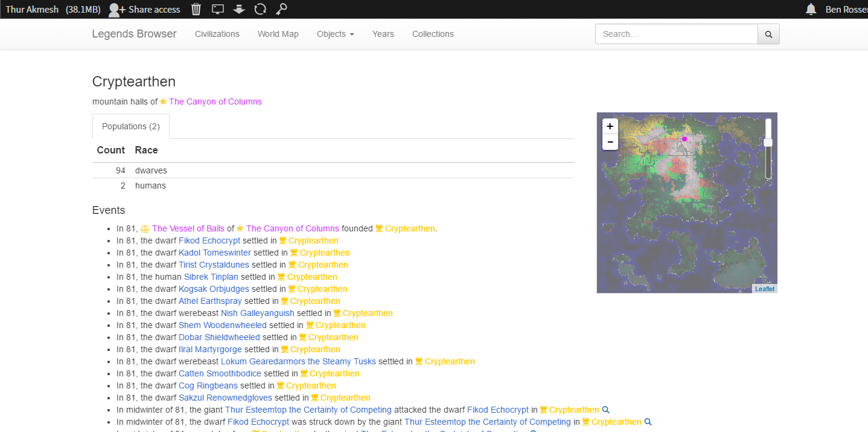Open the Civilizations page
This screenshot has width=868, height=432.
click(x=217, y=34)
